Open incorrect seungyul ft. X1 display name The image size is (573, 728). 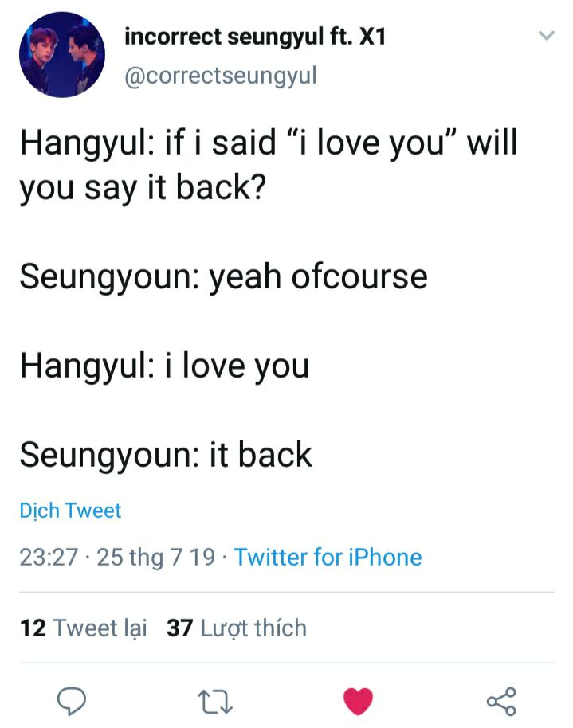click(x=255, y=37)
